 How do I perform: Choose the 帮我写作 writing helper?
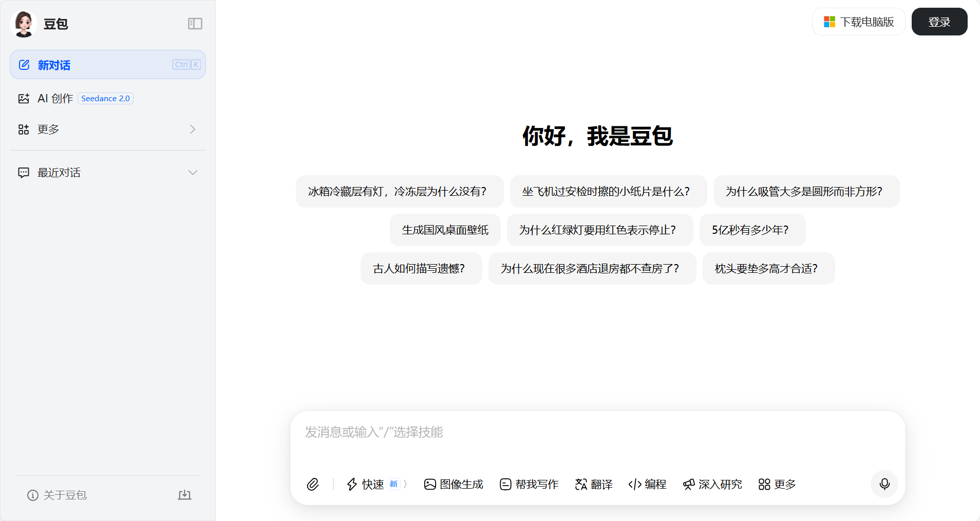coord(529,484)
